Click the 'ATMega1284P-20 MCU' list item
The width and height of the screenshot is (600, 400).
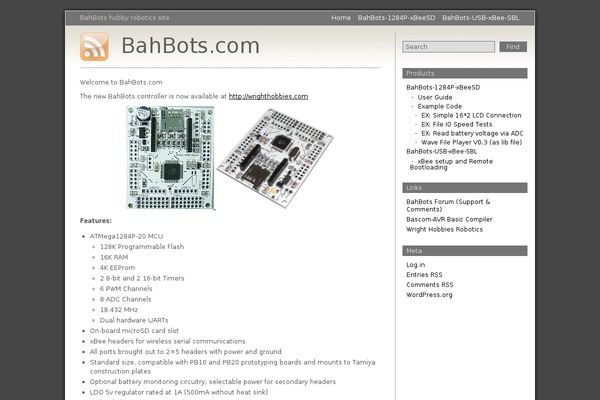[126, 236]
